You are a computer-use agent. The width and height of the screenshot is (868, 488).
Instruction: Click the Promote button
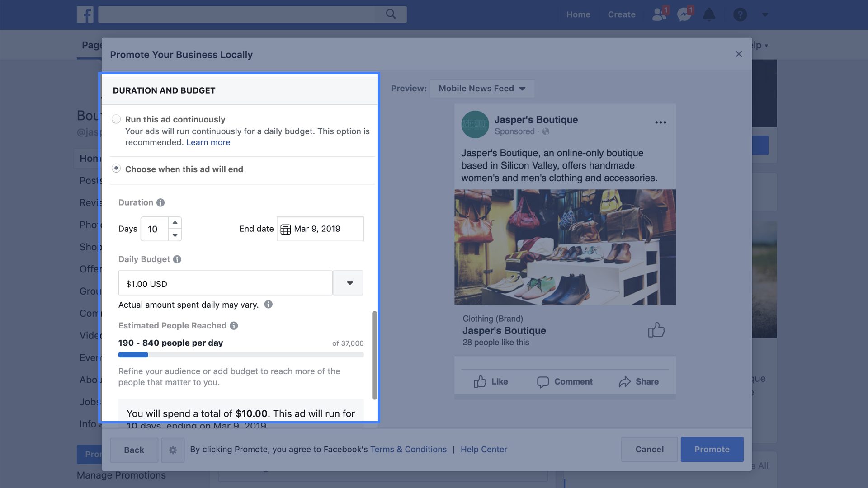pos(712,450)
